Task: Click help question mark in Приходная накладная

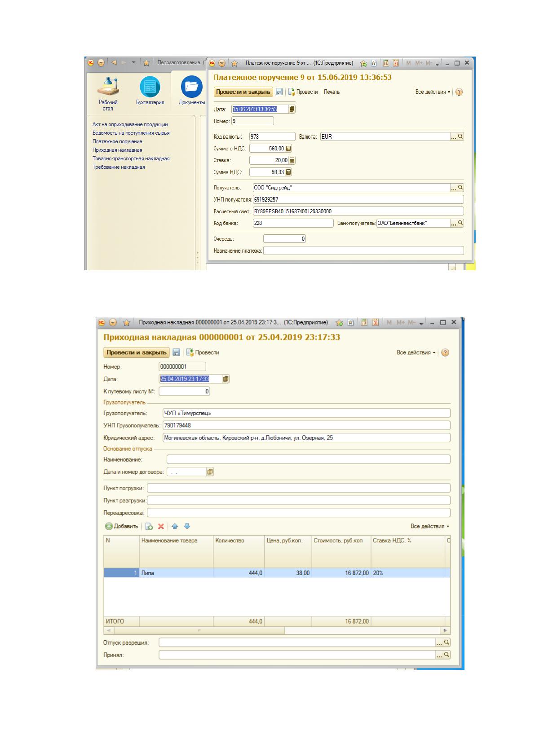Action: 445,353
